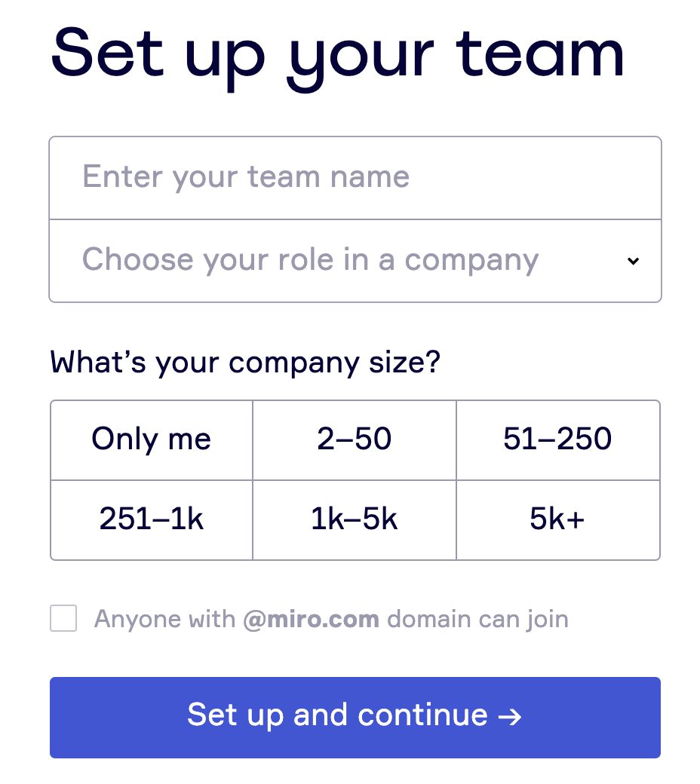Viewport: 700px width, 784px height.
Task: Choose the 2–50 company size option
Action: coord(355,439)
